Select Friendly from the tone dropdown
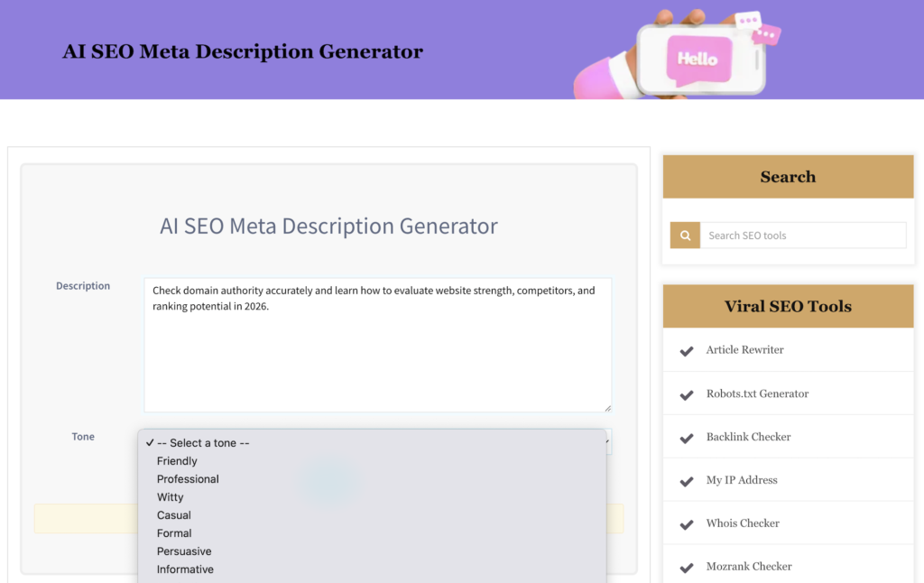The image size is (924, 583). tap(177, 460)
